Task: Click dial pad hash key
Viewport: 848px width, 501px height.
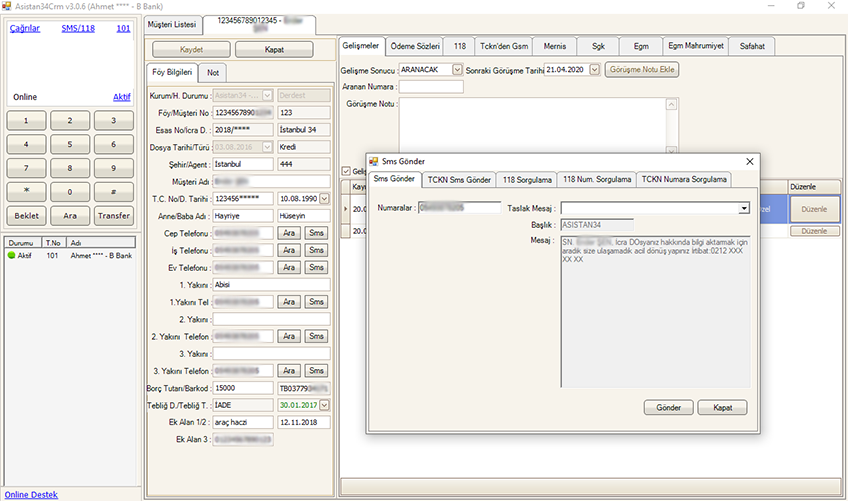Action: coord(114,192)
